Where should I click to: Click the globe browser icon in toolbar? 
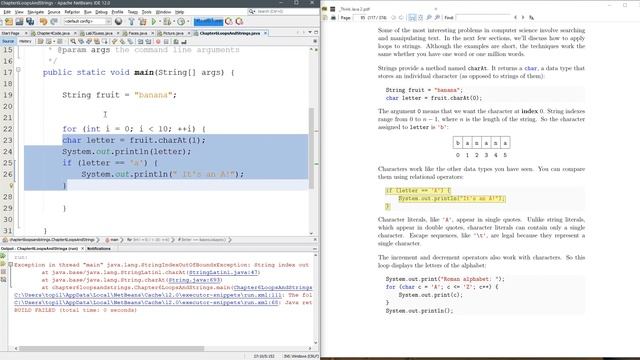118,21
